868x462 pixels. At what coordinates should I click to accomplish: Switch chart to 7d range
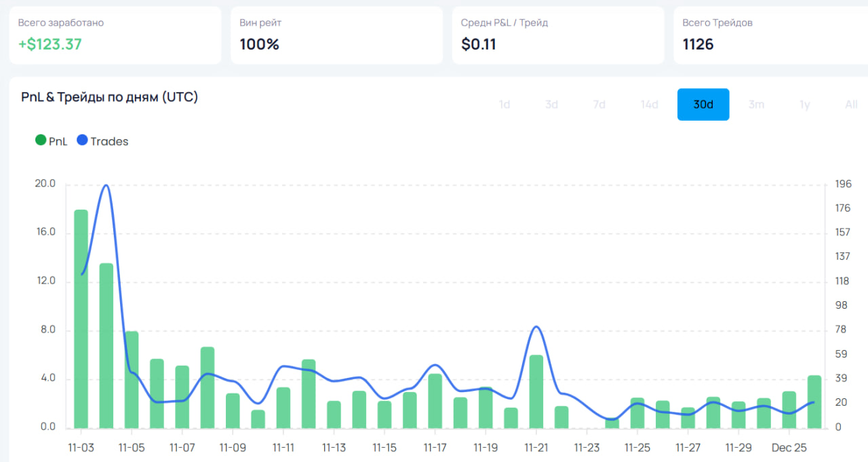click(x=599, y=104)
